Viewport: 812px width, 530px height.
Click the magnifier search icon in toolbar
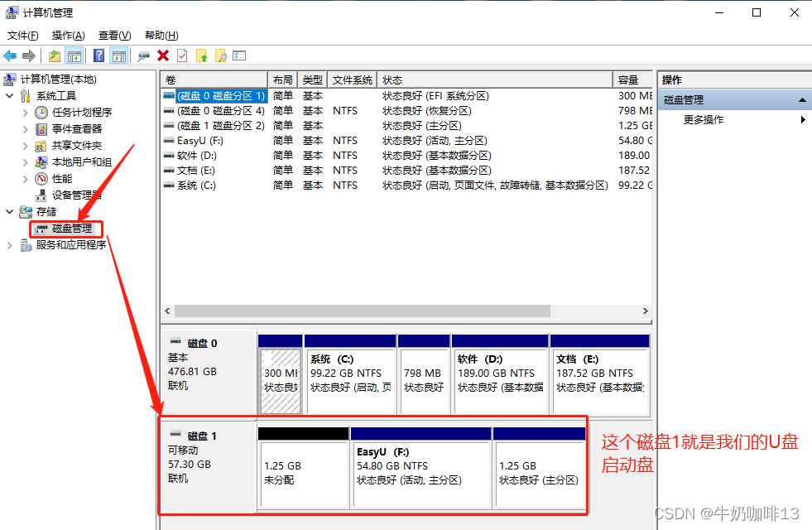coord(220,55)
